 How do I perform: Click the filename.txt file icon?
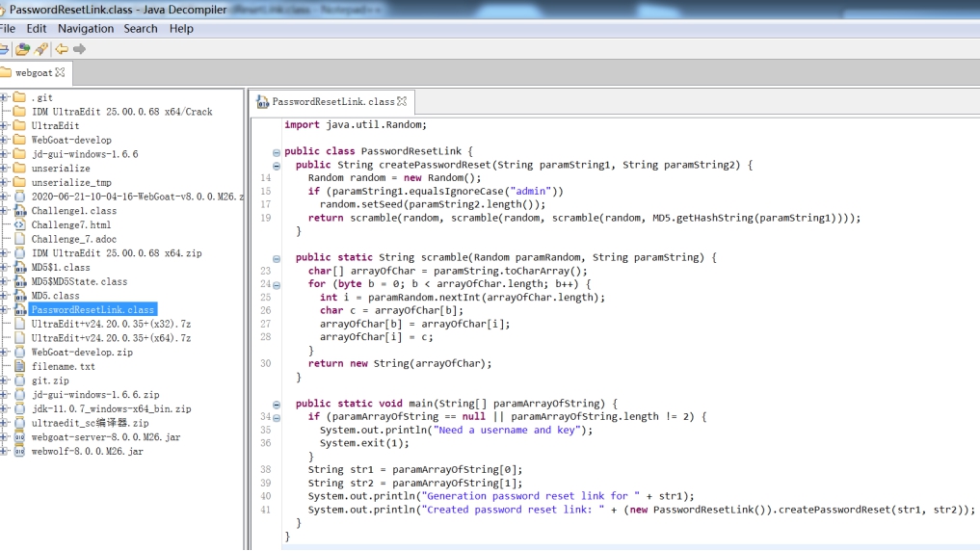[20, 366]
